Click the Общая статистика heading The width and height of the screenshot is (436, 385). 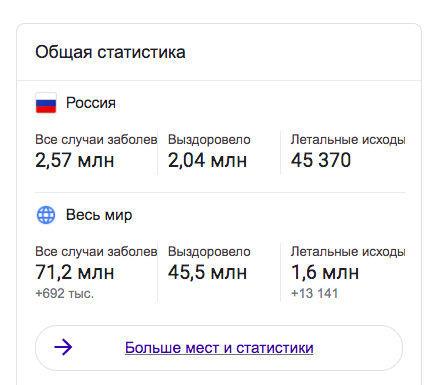pos(110,53)
